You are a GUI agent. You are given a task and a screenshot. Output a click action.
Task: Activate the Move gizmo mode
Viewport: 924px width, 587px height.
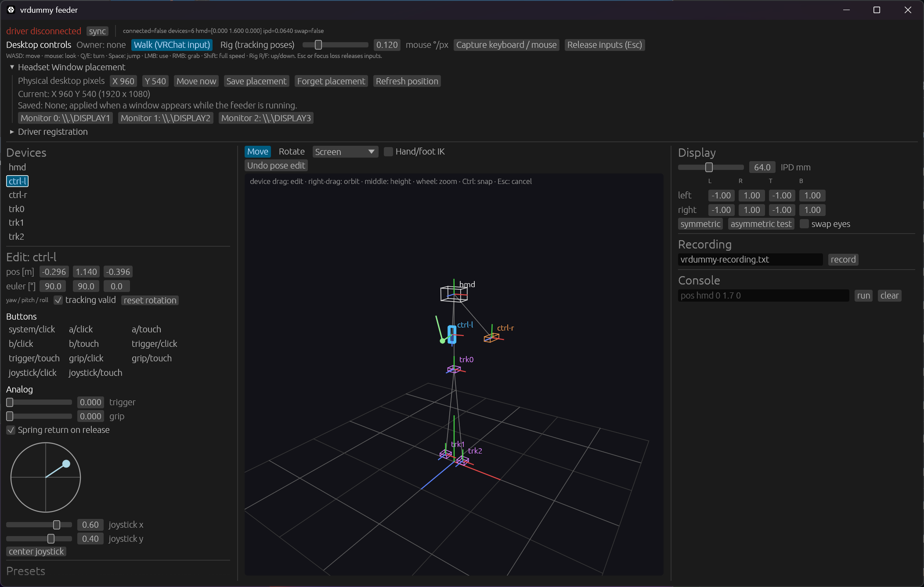[257, 151]
